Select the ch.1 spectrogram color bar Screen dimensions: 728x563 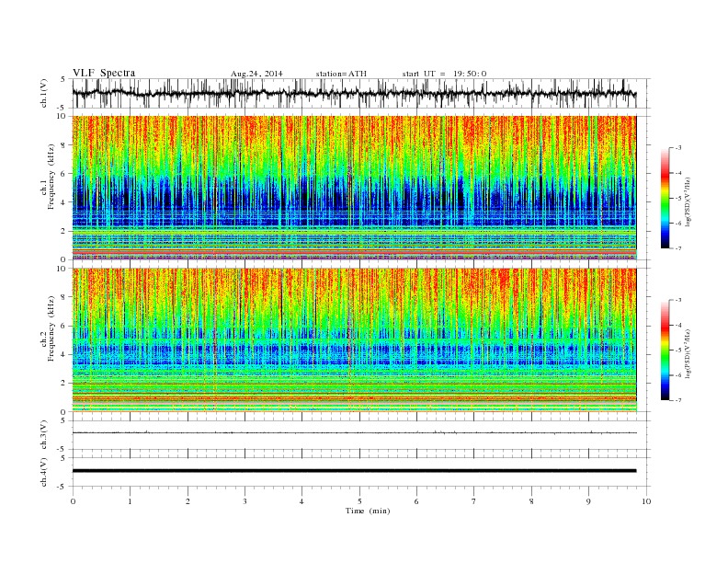[665, 198]
